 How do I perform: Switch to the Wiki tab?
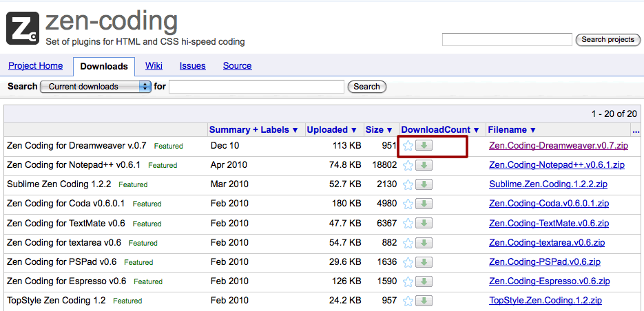tap(154, 65)
